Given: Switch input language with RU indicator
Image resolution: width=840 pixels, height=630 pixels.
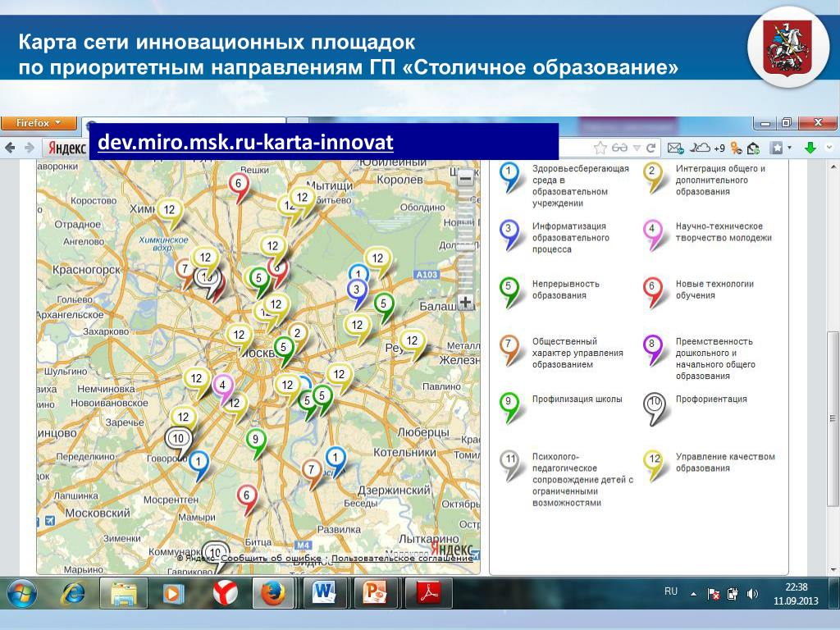Looking at the screenshot, I should 671,591.
